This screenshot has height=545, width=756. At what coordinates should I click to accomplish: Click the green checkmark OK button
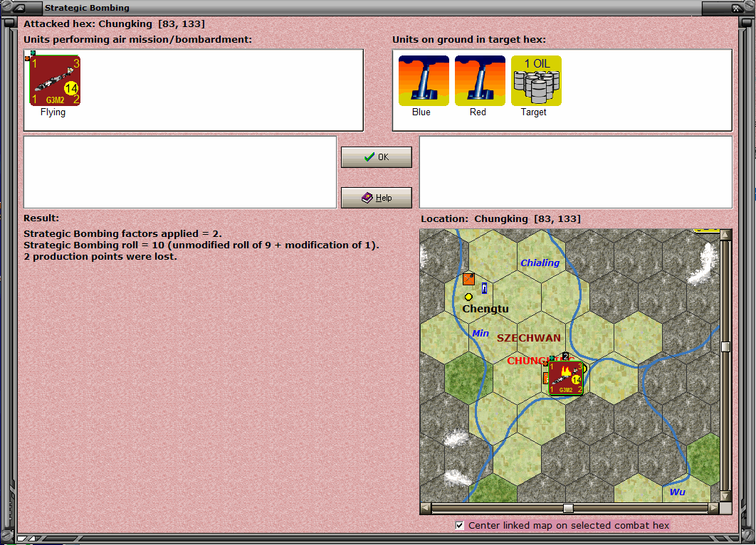(377, 157)
